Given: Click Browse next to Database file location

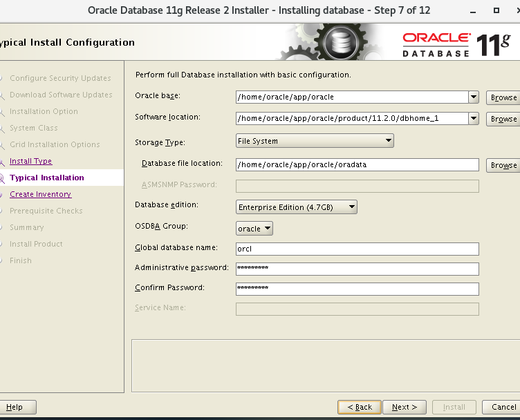Looking at the screenshot, I should pyautogui.click(x=503, y=165).
